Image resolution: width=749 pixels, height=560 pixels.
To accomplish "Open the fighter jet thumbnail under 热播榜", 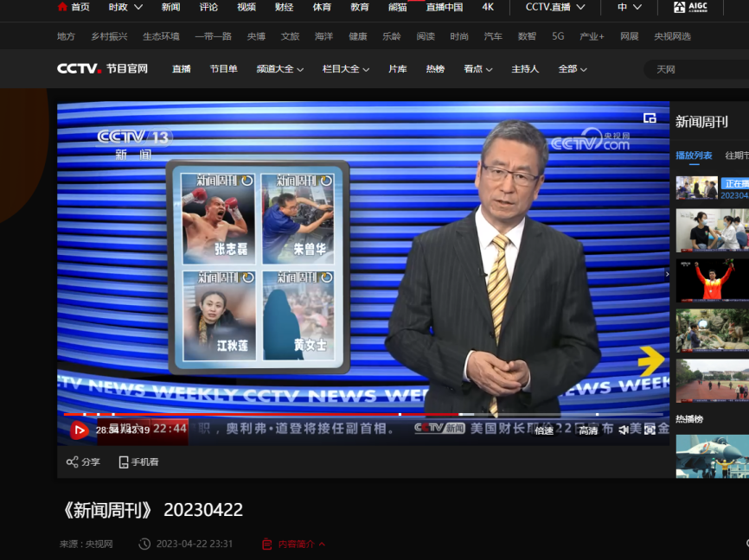I will pyautogui.click(x=712, y=456).
